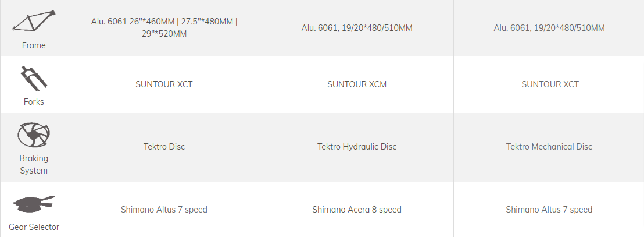Screen dimensions: 644x237
Task: Click the SUNTOUR XCM fork value
Action: pos(357,84)
